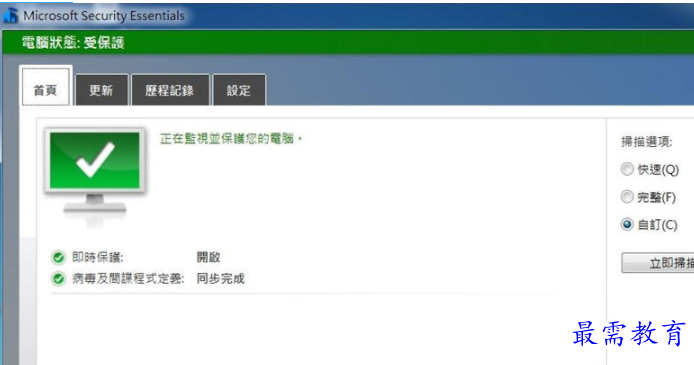Click the 電腦狀態: 受保護 status text
The height and width of the screenshot is (365, 694).
73,43
